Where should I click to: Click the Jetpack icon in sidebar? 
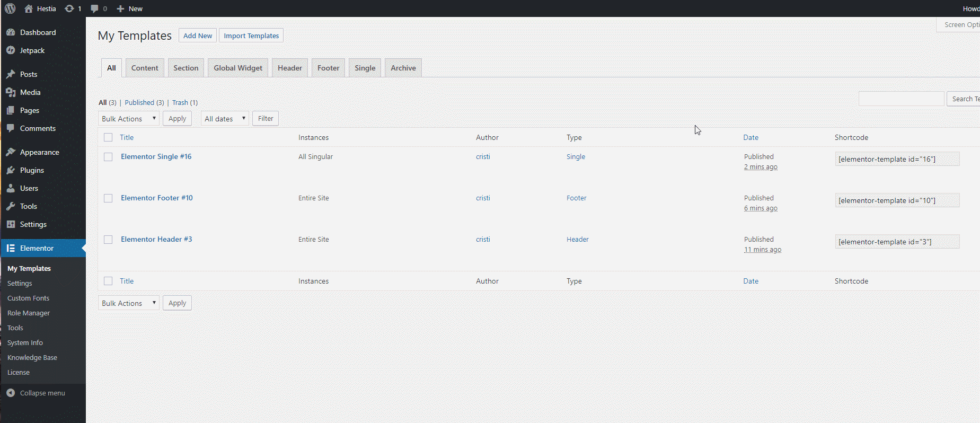11,50
